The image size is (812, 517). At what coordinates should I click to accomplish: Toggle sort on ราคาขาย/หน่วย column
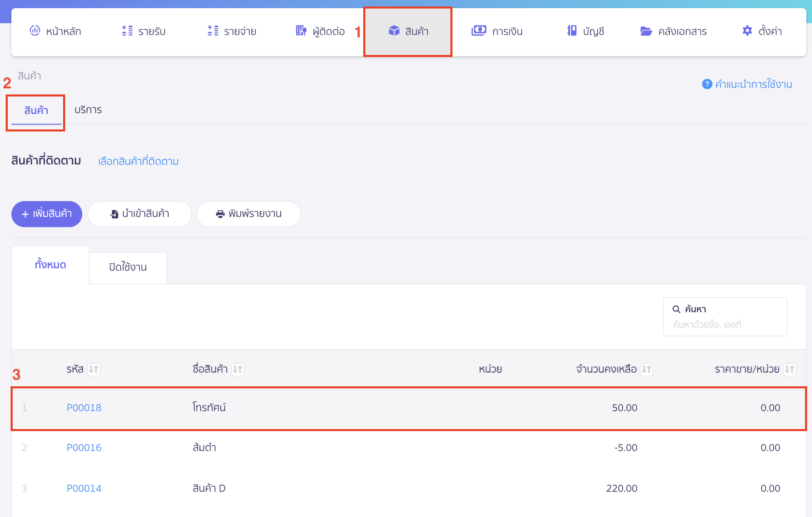(x=790, y=369)
